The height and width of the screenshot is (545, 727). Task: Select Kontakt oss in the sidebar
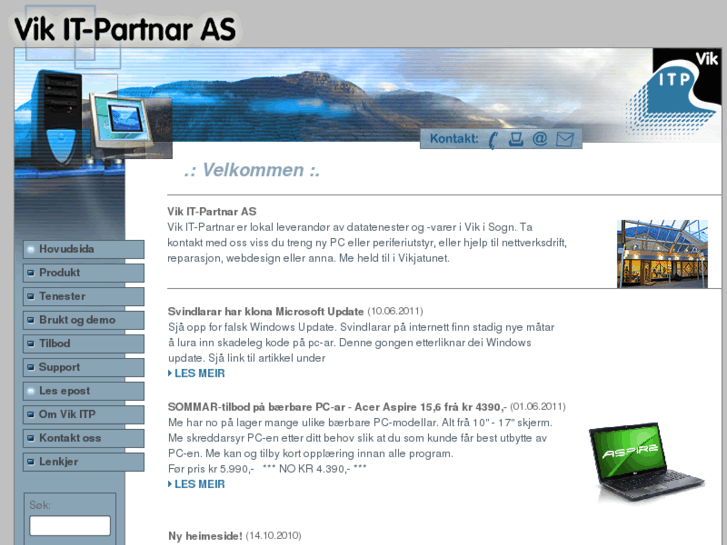coord(83,438)
